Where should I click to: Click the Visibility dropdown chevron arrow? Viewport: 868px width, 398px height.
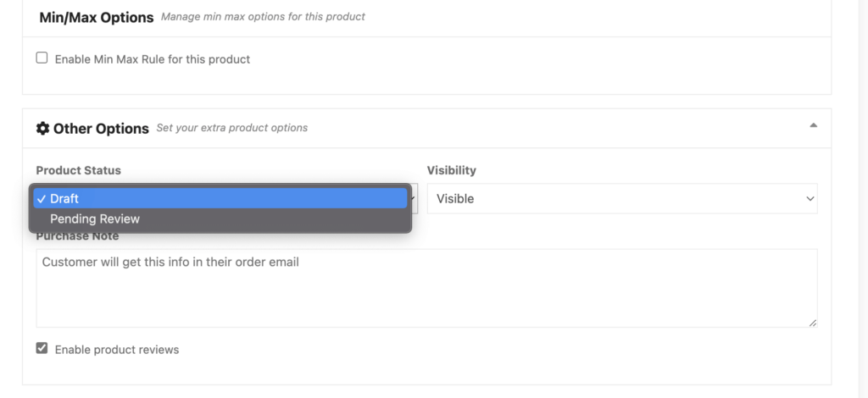click(x=810, y=198)
